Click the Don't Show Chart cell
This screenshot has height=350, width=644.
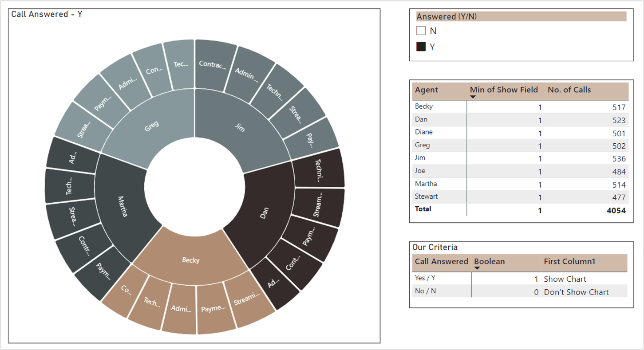576,292
